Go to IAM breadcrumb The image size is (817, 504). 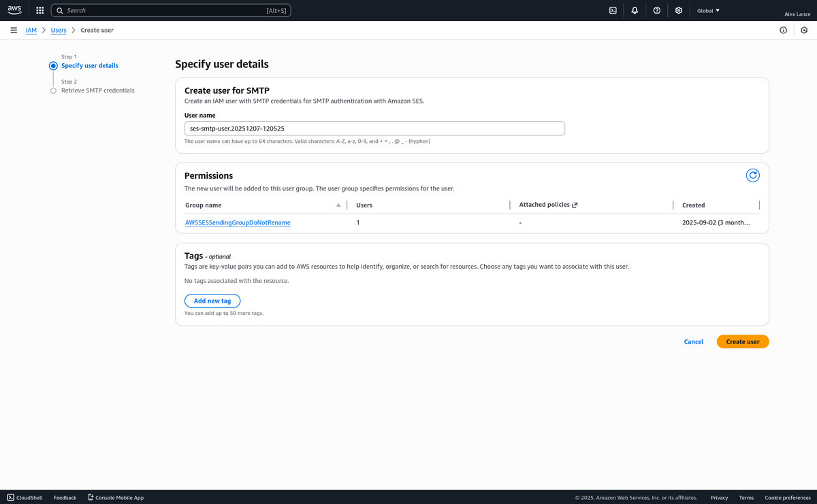[31, 30]
